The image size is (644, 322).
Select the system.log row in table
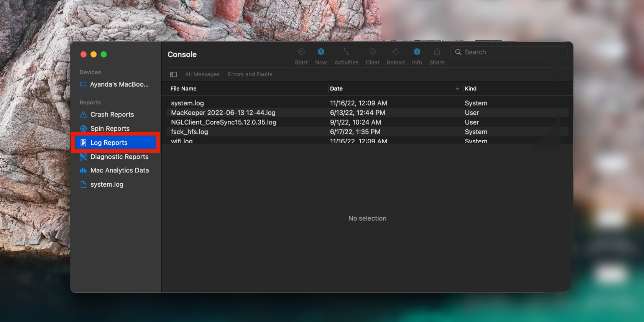coord(367,103)
